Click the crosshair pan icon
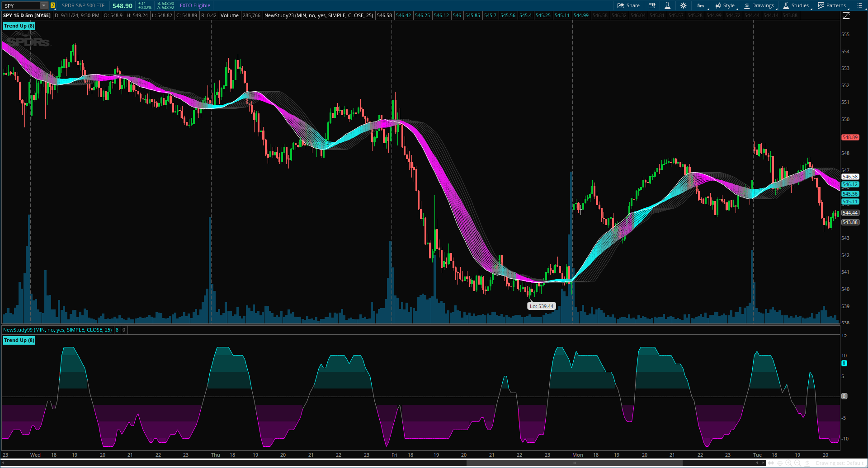Viewport: 868px width, 468px height. pyautogui.click(x=780, y=463)
